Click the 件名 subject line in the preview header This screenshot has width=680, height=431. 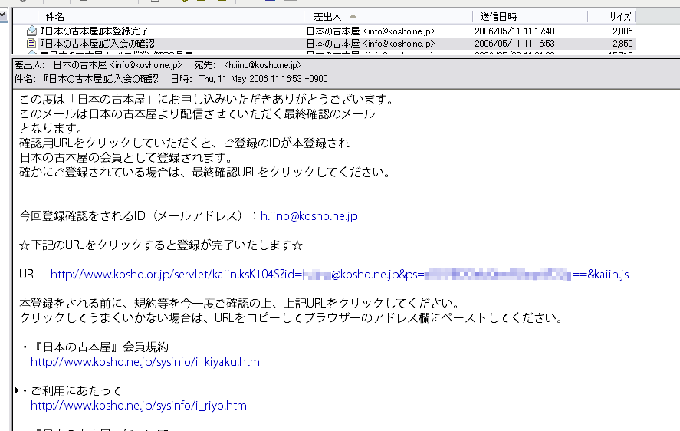coord(101,79)
